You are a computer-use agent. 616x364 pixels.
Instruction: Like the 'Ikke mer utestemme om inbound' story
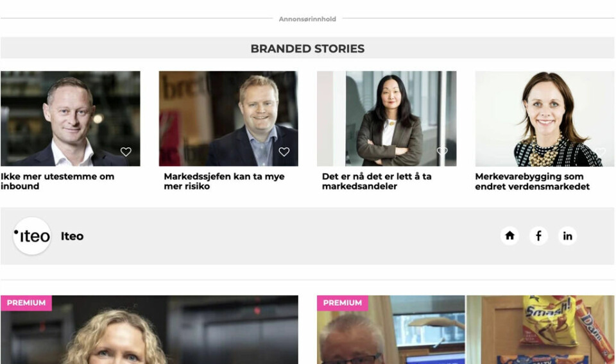tap(126, 152)
